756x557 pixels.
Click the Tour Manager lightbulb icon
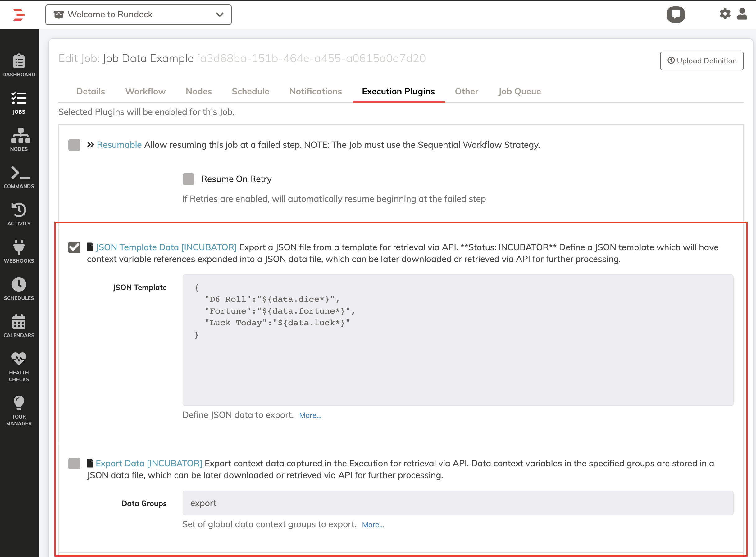(19, 403)
